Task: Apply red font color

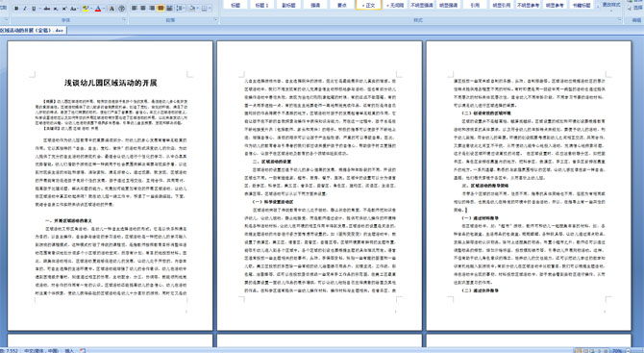Action: (x=98, y=9)
